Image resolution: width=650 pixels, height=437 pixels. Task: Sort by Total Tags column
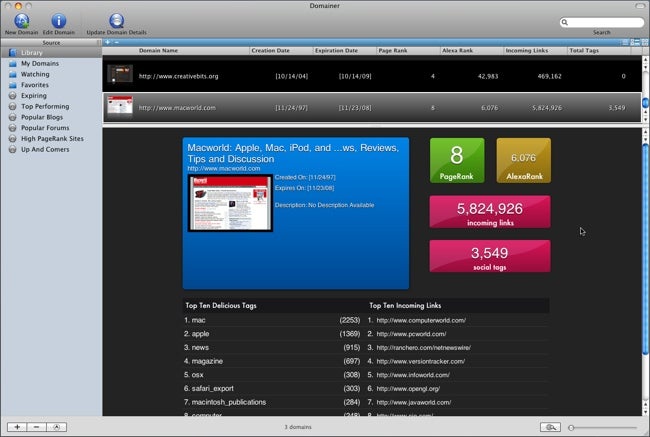[599, 51]
